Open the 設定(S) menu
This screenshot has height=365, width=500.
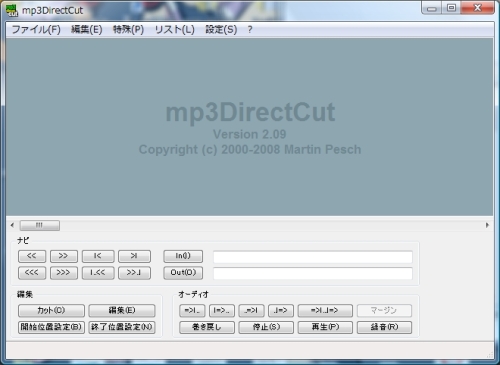point(221,30)
